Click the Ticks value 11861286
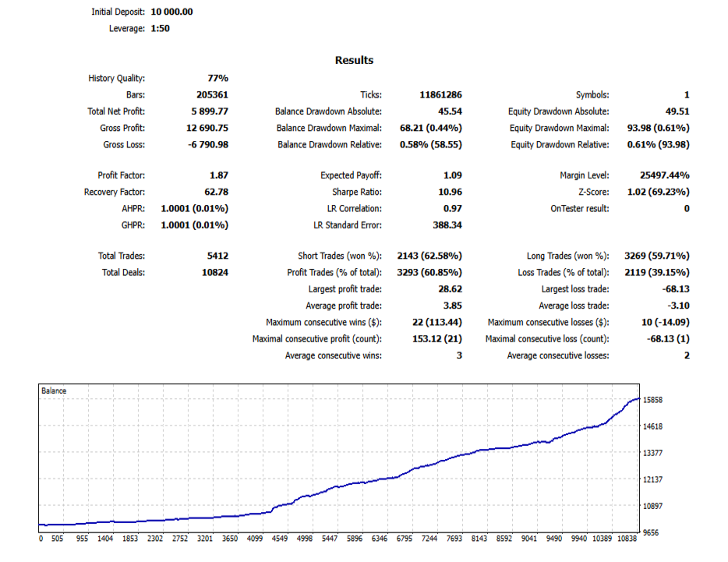 [x=440, y=95]
